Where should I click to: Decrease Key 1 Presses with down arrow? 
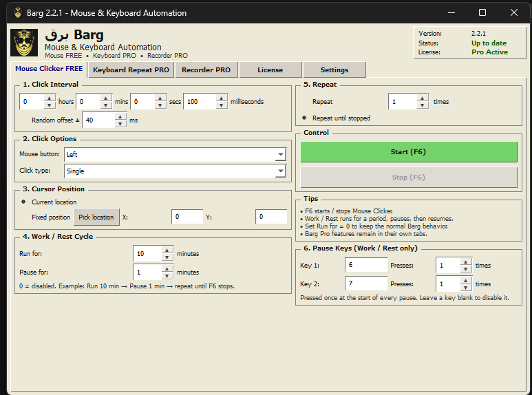click(x=466, y=269)
